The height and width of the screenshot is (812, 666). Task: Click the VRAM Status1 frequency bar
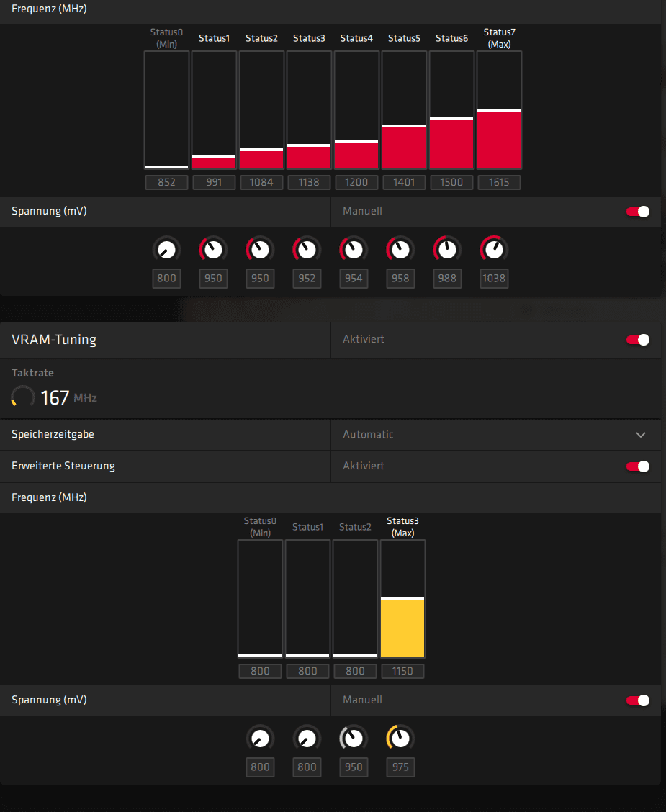(x=307, y=599)
